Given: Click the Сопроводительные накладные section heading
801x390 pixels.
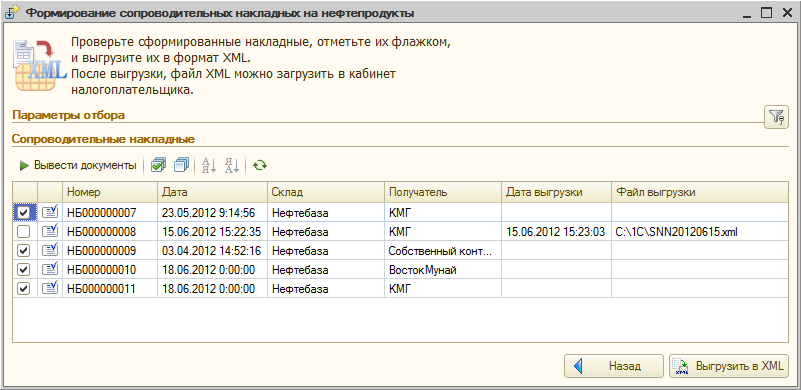Looking at the screenshot, I should click(x=103, y=139).
